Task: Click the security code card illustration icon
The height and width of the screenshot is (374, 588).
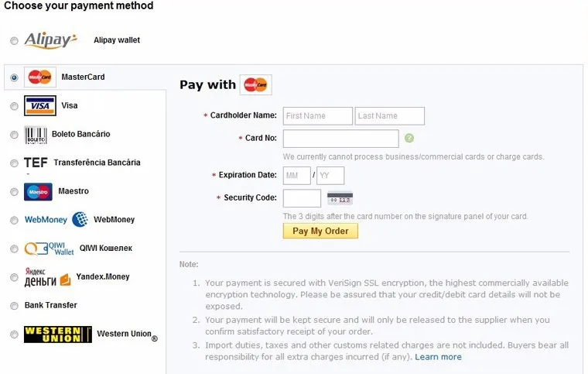Action: (340, 198)
